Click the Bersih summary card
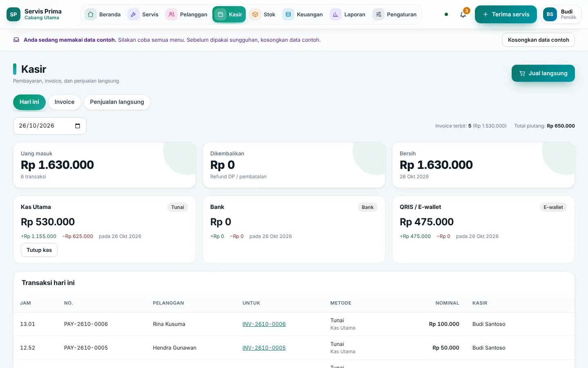Viewport: 588px width, 368px height. click(483, 165)
